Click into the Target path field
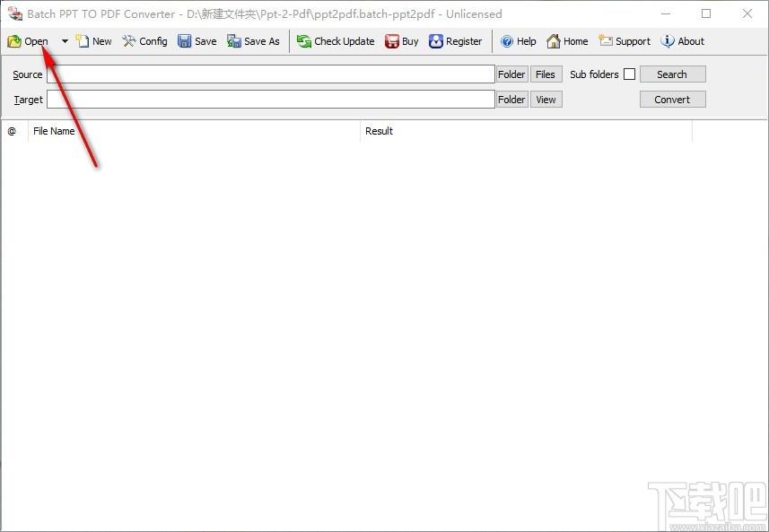 (271, 100)
